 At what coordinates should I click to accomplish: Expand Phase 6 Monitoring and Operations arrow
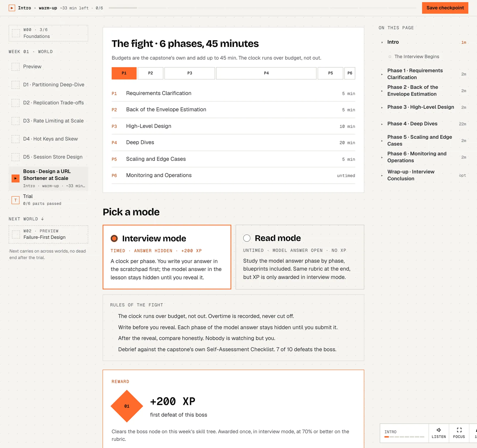pos(382,157)
